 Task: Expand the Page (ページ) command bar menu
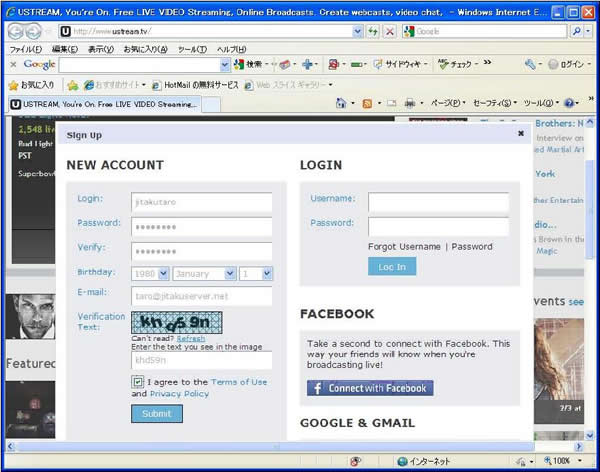click(x=448, y=103)
